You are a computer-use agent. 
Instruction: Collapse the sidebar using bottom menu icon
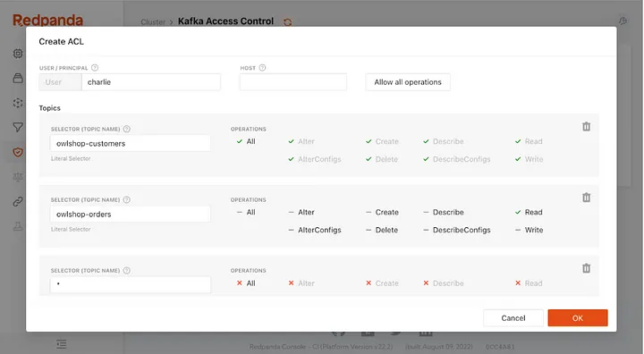pos(62,344)
